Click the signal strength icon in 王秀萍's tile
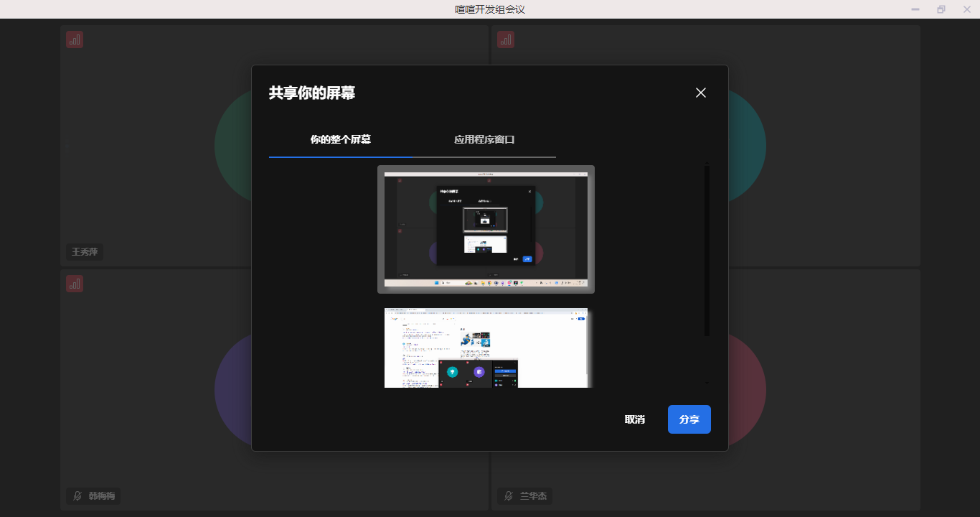Screen dimensions: 980x517 click(75, 39)
